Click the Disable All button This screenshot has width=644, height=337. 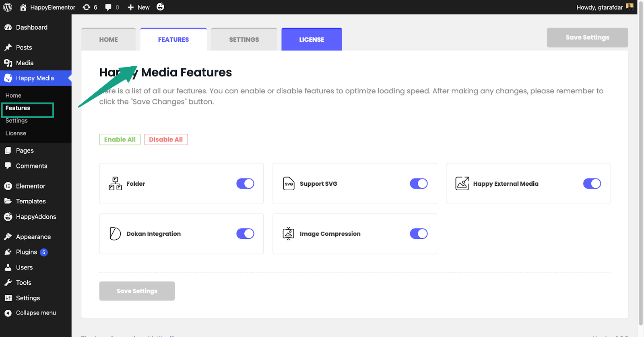coord(166,140)
